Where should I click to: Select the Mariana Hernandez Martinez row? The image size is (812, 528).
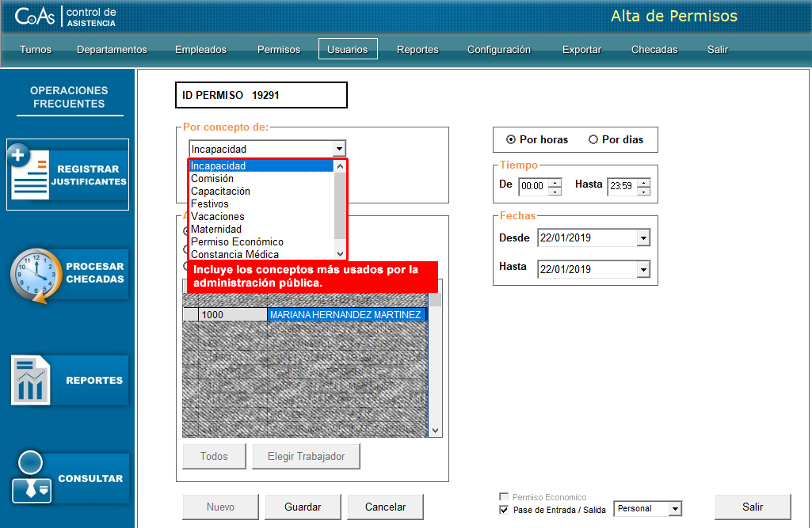tap(345, 314)
